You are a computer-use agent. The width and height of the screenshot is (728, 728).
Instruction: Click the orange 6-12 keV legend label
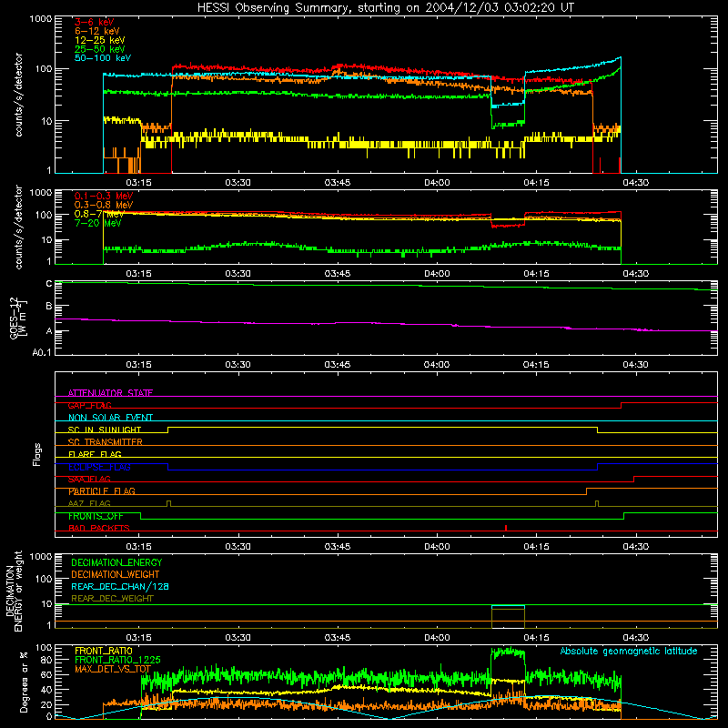pos(97,31)
